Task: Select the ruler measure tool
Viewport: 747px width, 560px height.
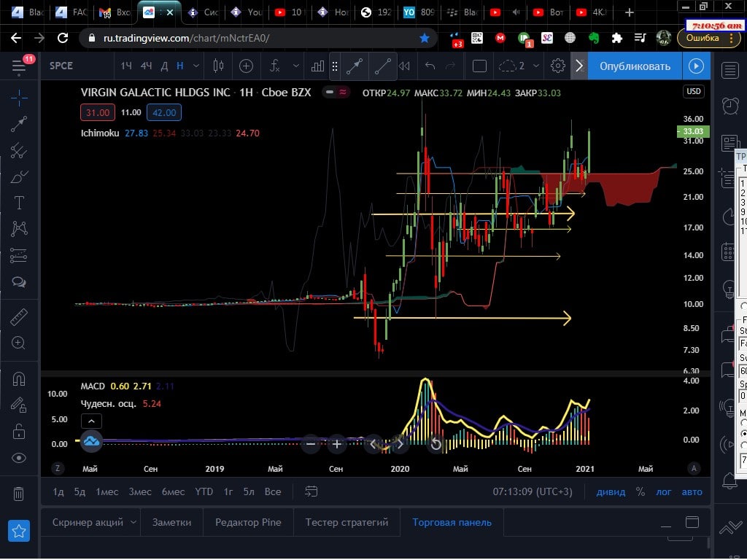Action: (19, 317)
